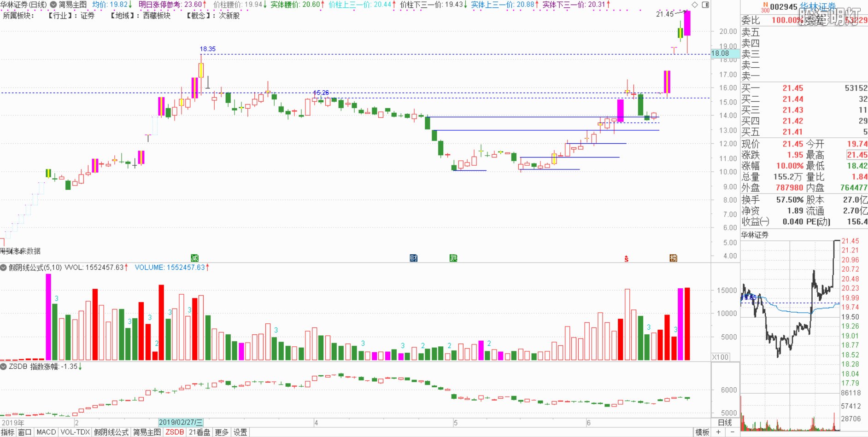Zoom in chart with plus button

(718, 432)
